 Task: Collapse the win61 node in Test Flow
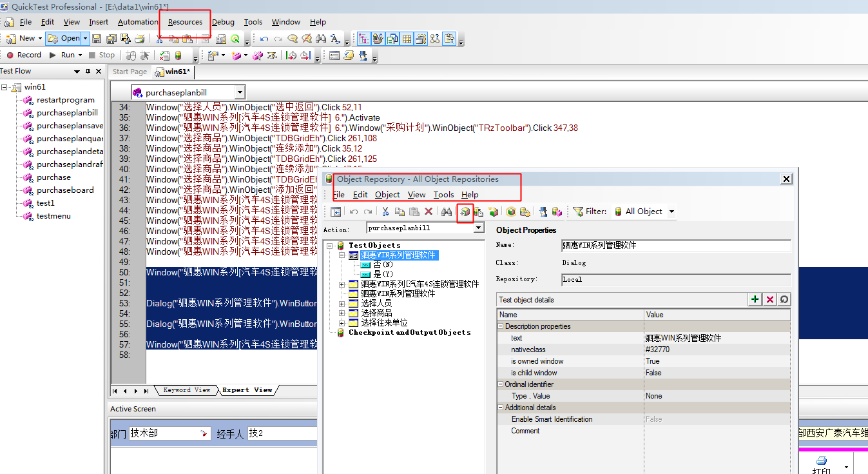(x=5, y=87)
